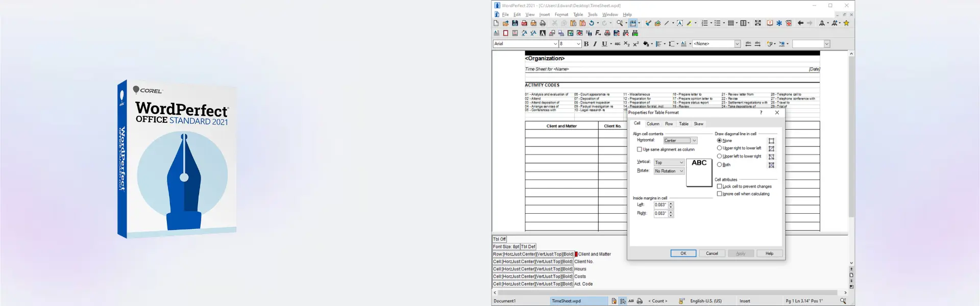Select Upper right to lower left diagonal
980x306 pixels.
tap(719, 148)
